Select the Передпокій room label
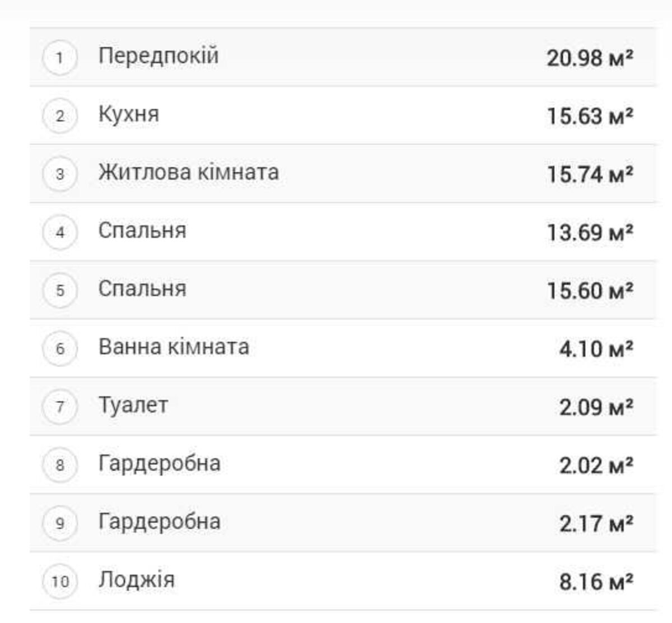672x623 pixels. 158,56
